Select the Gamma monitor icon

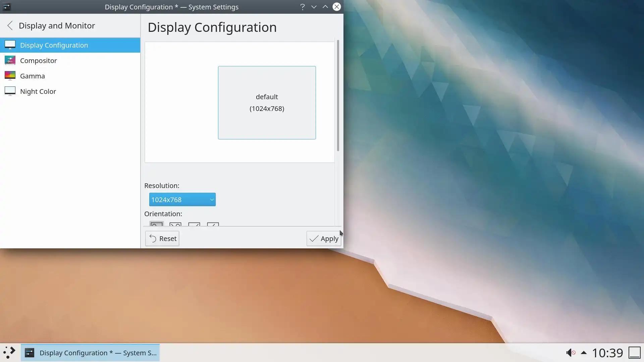[10, 76]
